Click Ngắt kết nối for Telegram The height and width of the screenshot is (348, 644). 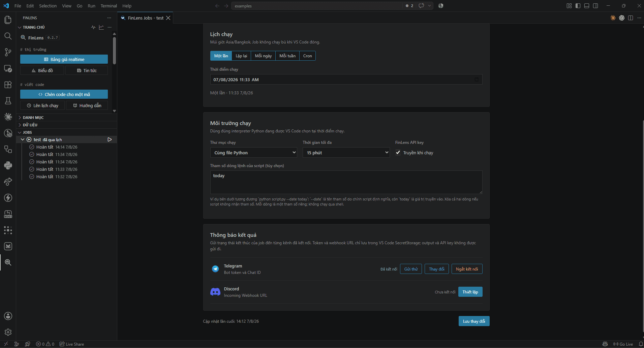pos(467,269)
